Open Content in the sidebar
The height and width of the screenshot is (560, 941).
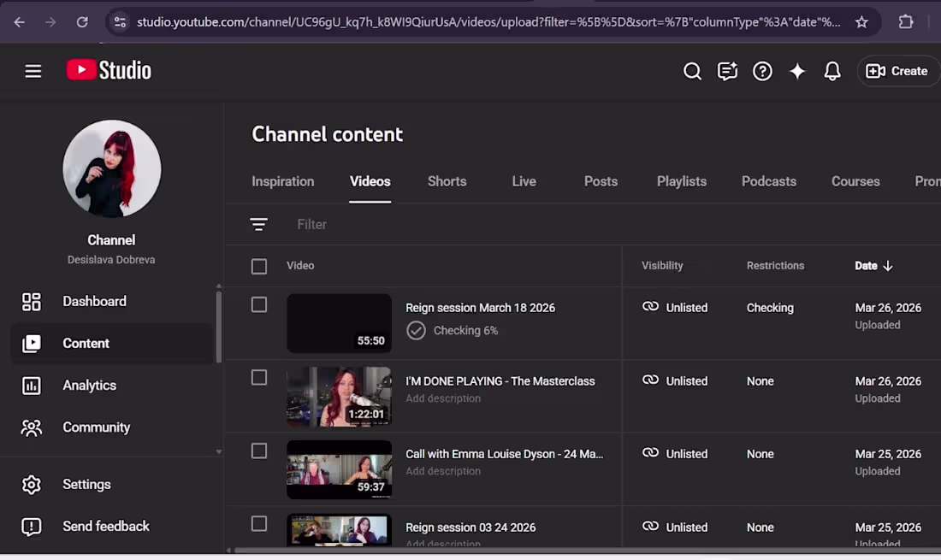tap(111, 343)
